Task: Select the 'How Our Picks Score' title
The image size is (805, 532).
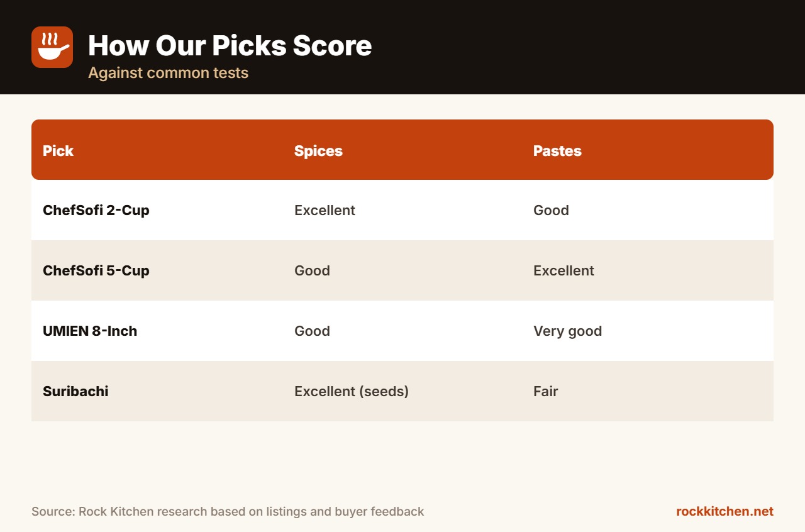Action: coord(230,46)
